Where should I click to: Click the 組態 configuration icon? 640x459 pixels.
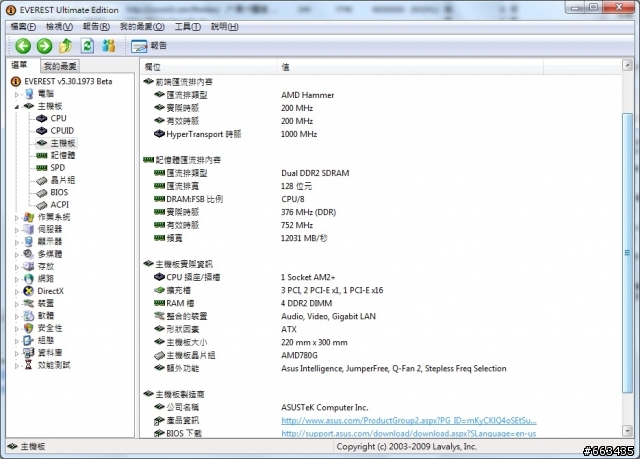(29, 340)
